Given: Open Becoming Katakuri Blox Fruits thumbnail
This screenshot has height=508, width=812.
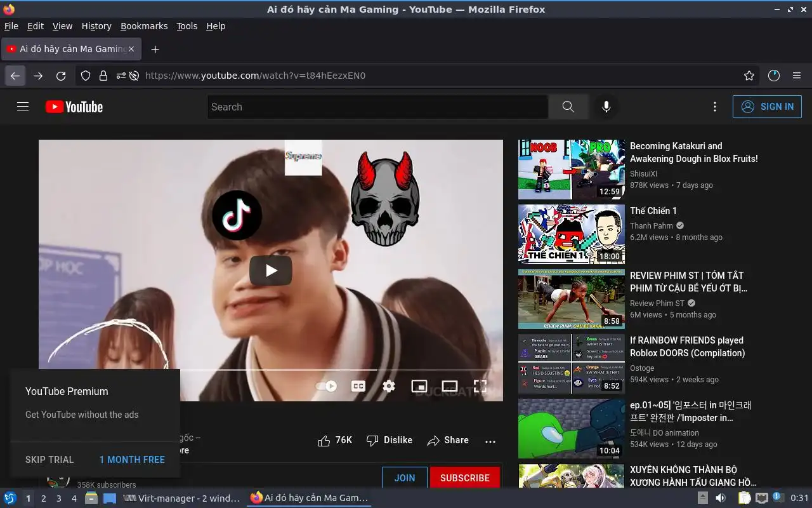Looking at the screenshot, I should coord(572,170).
